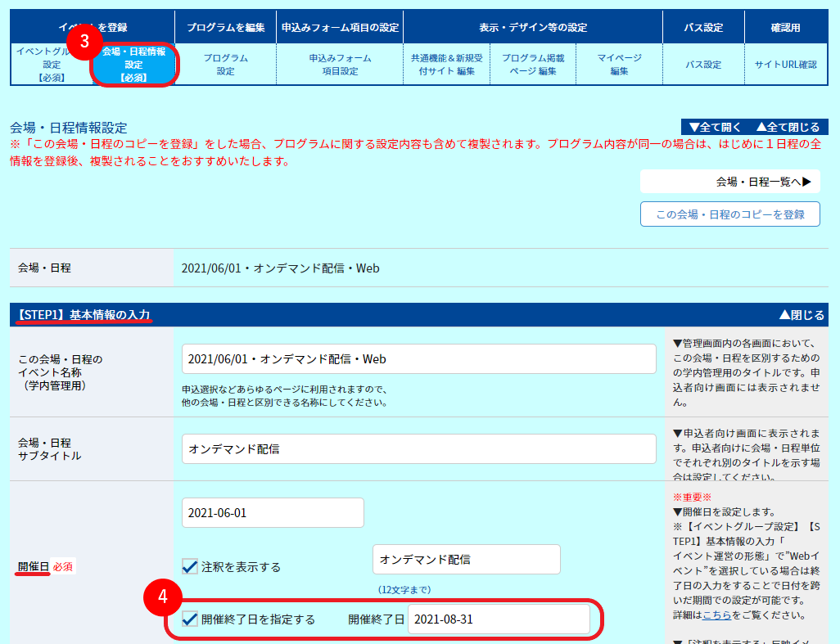Toggle the 注釈を表示する checkbox
840x644 pixels.
(x=190, y=566)
